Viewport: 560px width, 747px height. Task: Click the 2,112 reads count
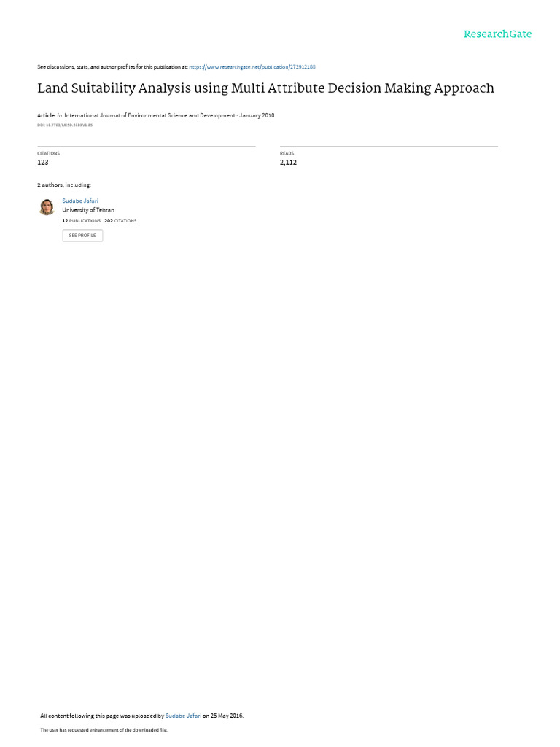pos(288,163)
